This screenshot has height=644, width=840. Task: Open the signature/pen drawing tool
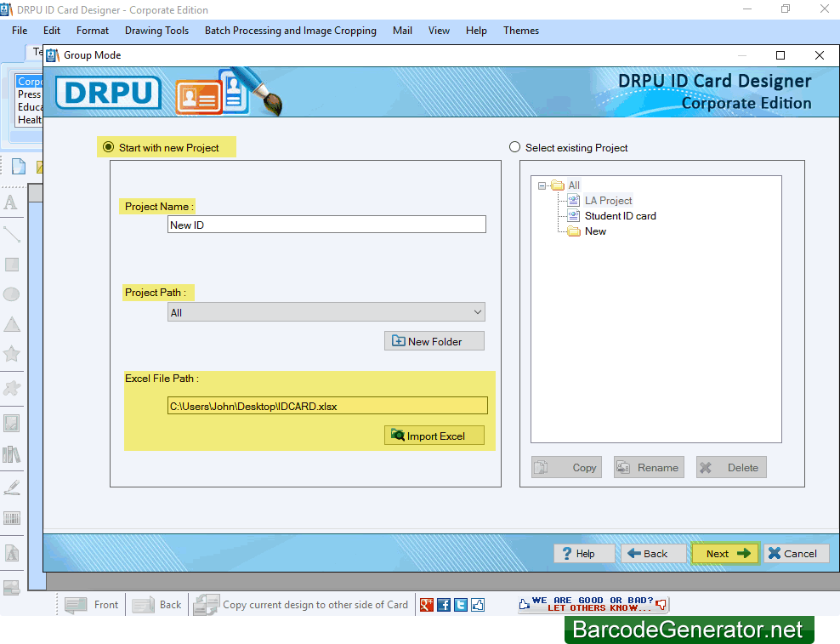(12, 487)
